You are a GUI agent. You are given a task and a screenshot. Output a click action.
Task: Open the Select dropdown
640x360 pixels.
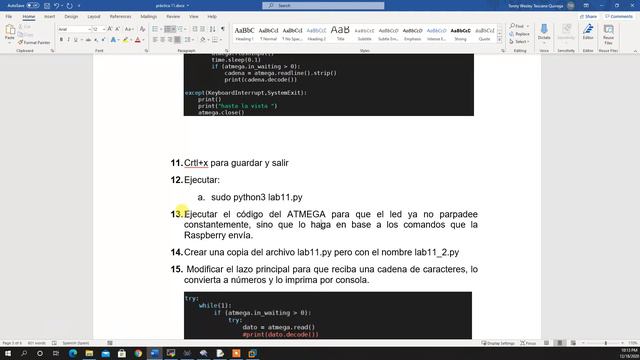click(x=519, y=42)
